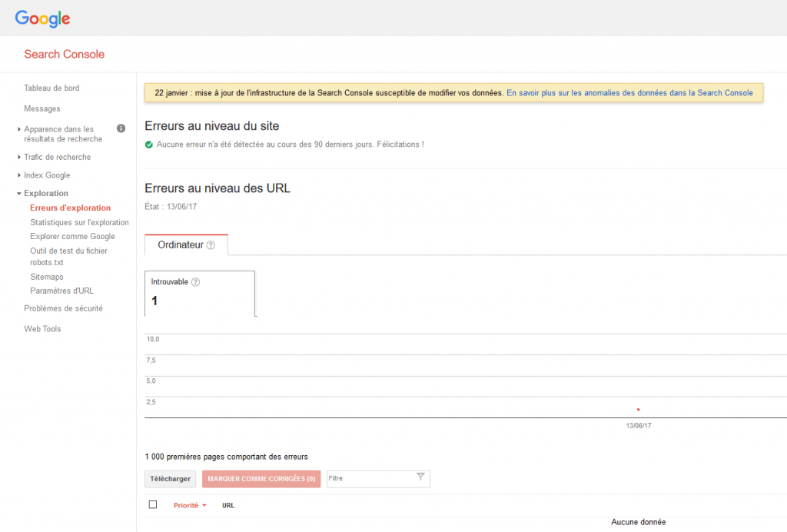This screenshot has height=532, width=787.
Task: Open Statistiques sur l'exploration
Action: (x=79, y=222)
